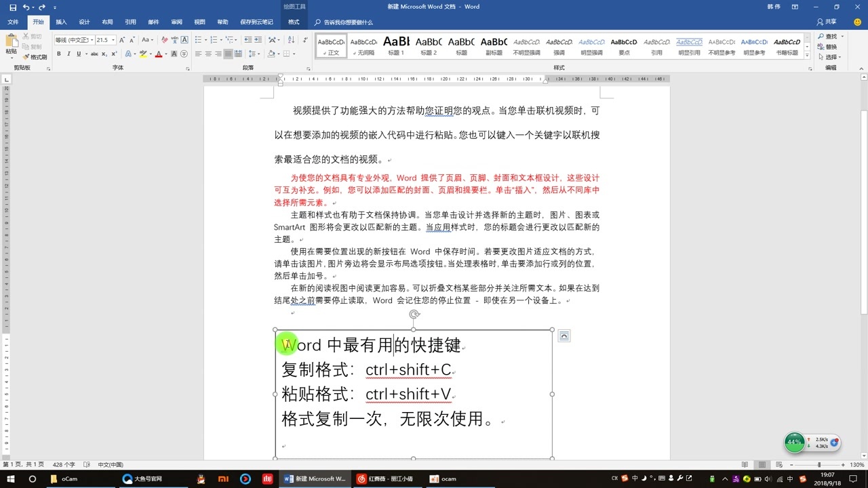Toggle Italic formatting
The image size is (868, 488).
pyautogui.click(x=68, y=54)
